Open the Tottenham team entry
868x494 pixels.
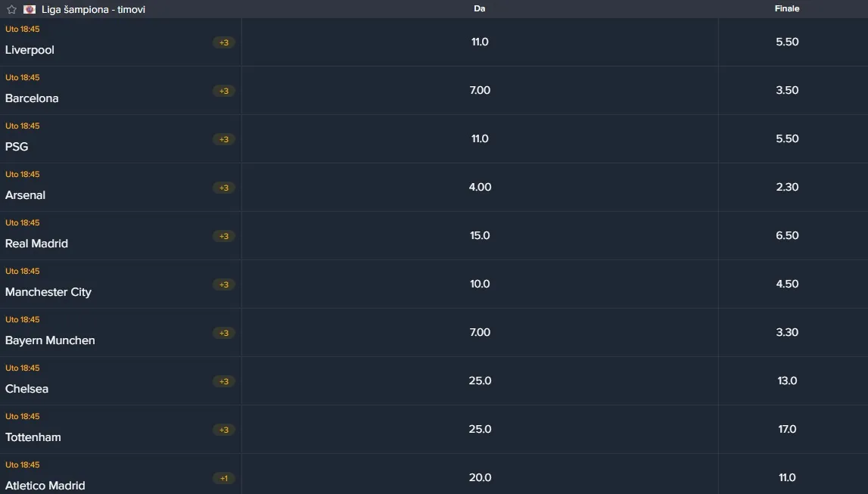point(33,437)
